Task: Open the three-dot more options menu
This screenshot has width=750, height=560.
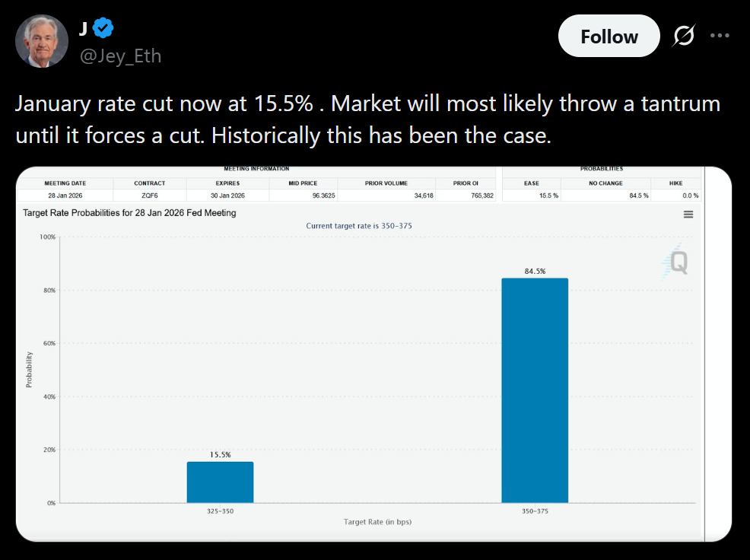Action: (720, 35)
